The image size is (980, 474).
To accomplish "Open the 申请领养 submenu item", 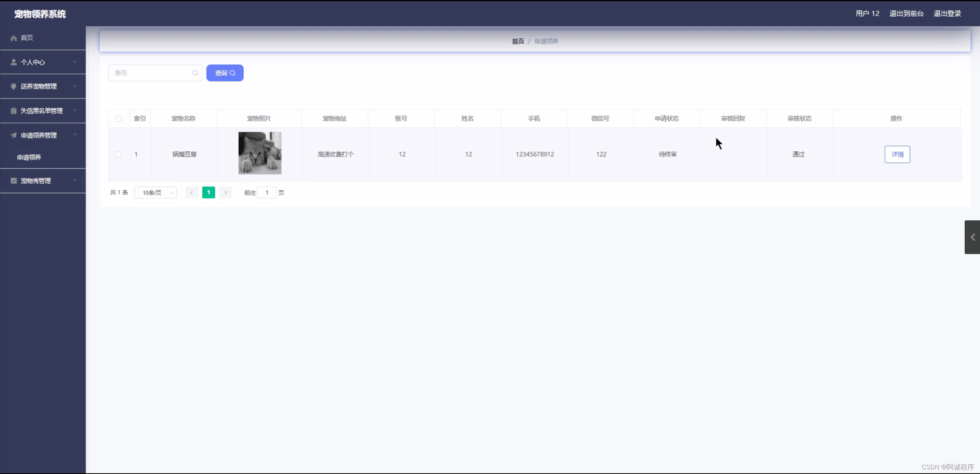I will (x=29, y=157).
